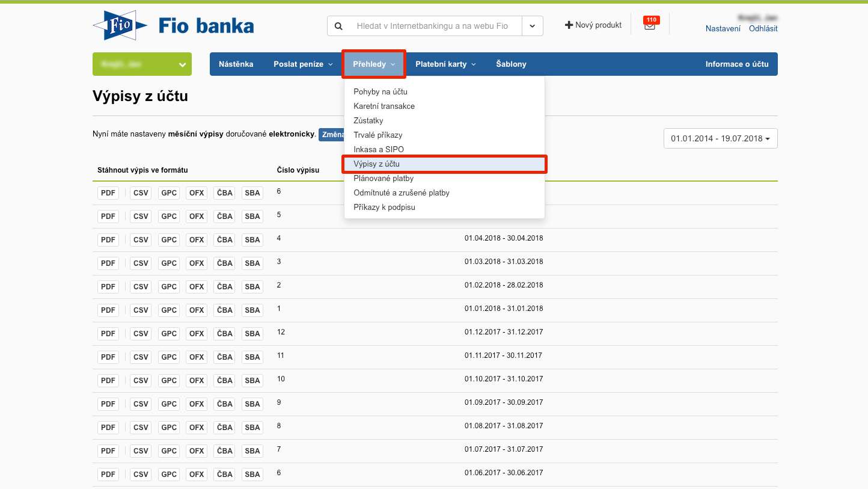The width and height of the screenshot is (868, 489).
Task: Click the Fio banka logo
Action: (x=173, y=26)
